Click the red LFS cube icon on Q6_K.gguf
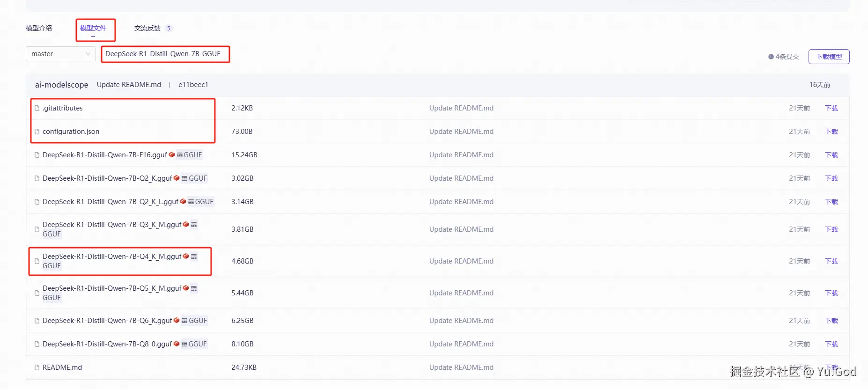This screenshot has height=389, width=868. click(177, 320)
